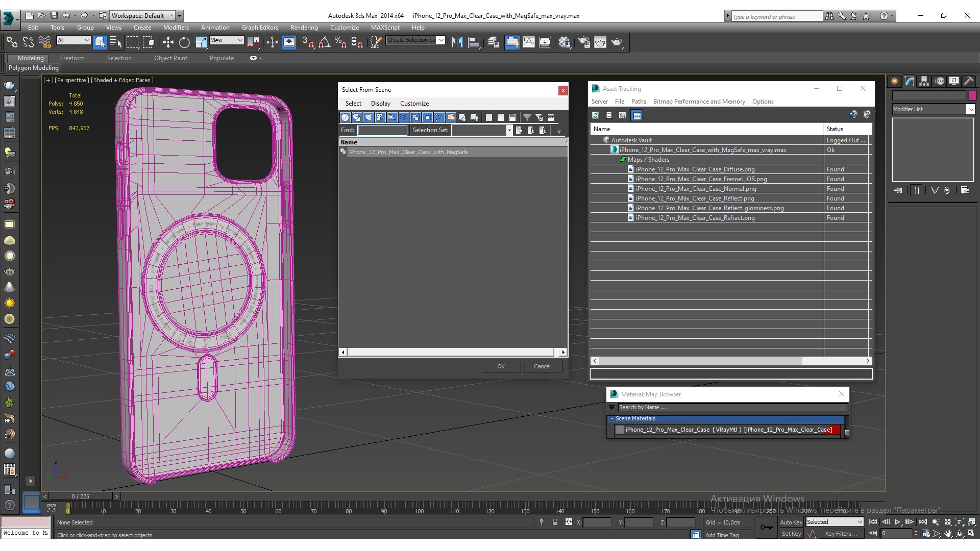Open the key mode Selected dropdown

[x=835, y=522]
